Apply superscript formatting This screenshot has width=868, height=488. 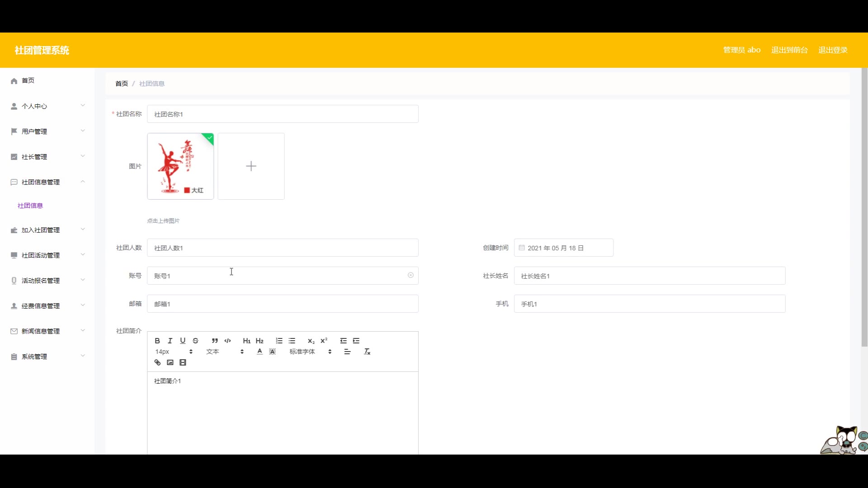click(x=324, y=341)
